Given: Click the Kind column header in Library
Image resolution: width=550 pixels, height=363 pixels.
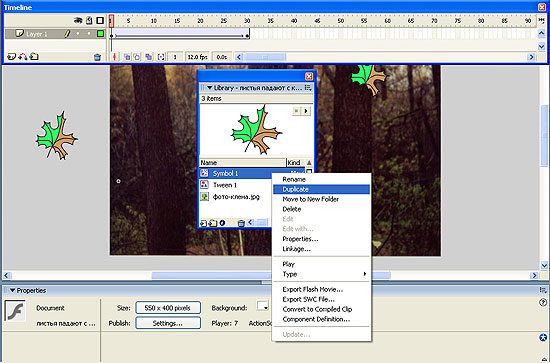Looking at the screenshot, I should tap(296, 163).
